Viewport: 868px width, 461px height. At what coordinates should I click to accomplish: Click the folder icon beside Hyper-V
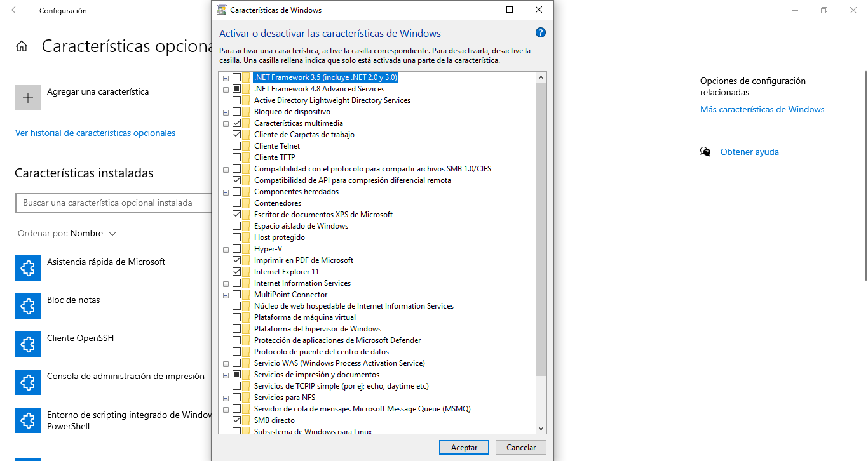pyautogui.click(x=246, y=249)
